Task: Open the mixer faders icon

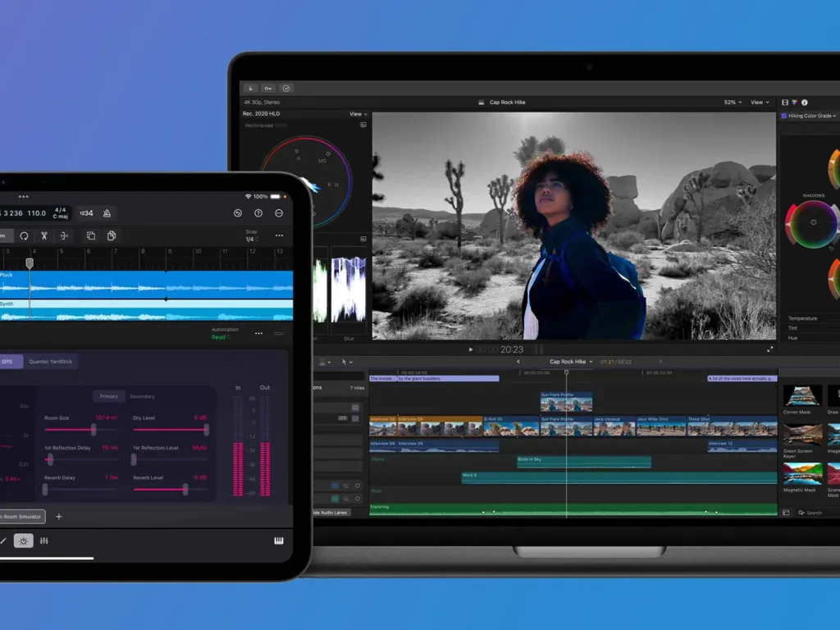Action: (44, 541)
